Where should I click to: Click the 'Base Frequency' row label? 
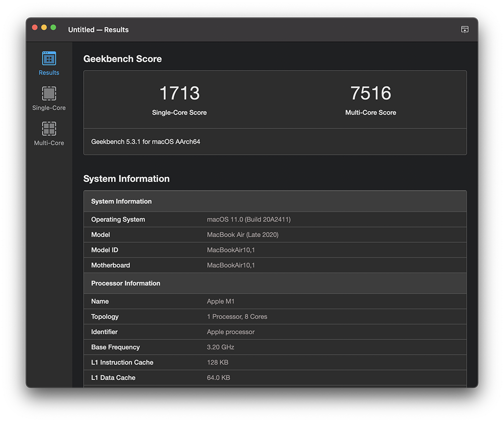(x=115, y=347)
